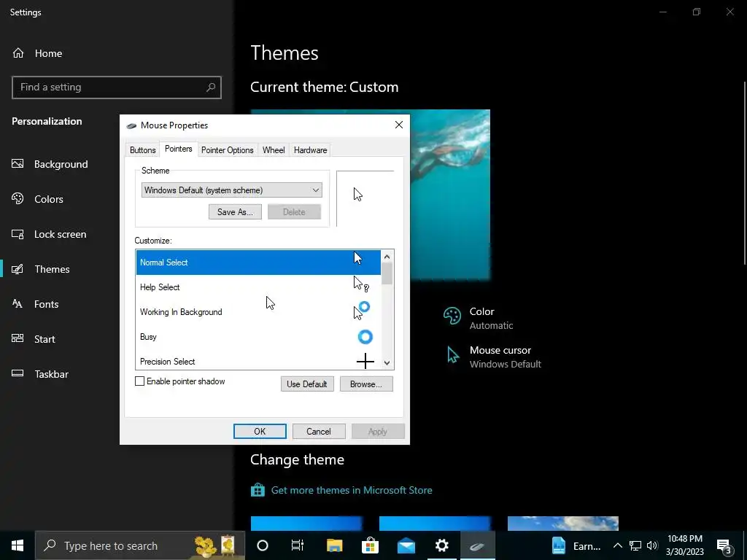Click the Earn... taskbar item
This screenshot has height=560, width=747.
(x=576, y=545)
